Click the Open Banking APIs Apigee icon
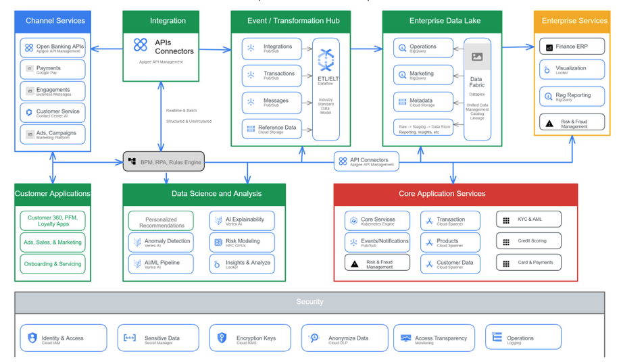Screen dimensions: 621x364 29,48
